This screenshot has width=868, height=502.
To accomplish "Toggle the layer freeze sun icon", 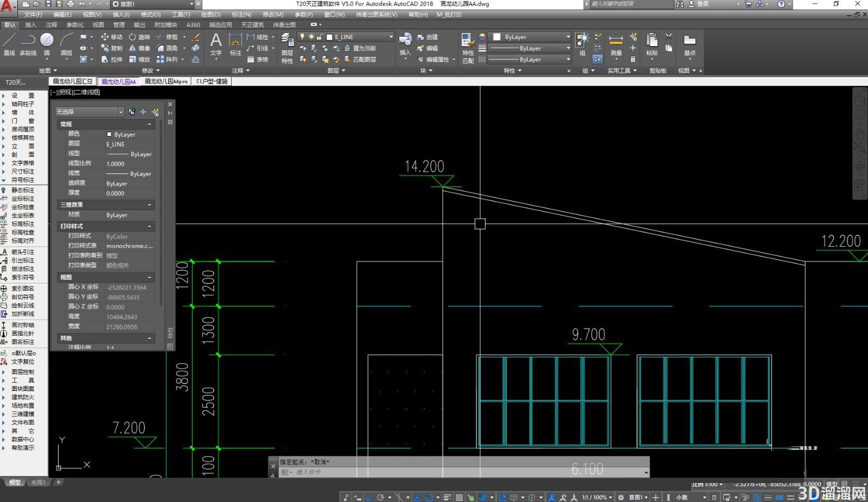I will pyautogui.click(x=311, y=37).
